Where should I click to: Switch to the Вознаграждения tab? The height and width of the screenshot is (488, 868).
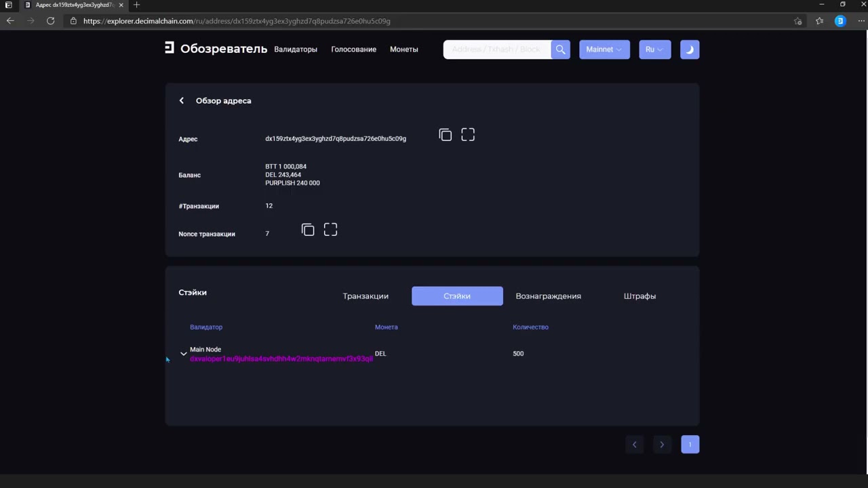pos(548,296)
